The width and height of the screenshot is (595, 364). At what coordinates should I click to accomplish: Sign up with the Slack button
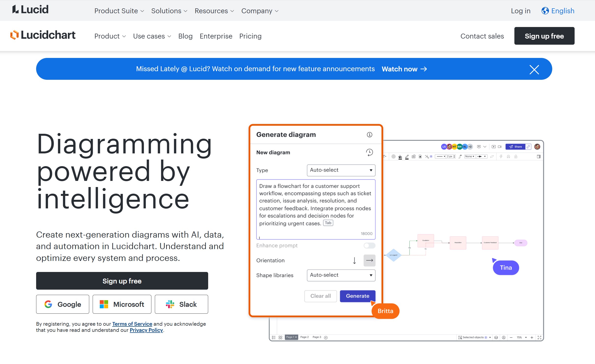[x=181, y=304]
